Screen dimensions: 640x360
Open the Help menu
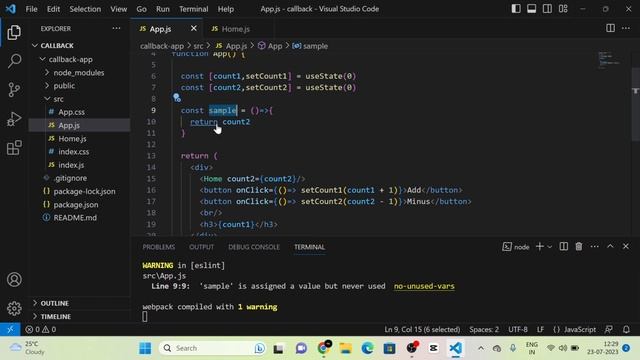pos(226,9)
